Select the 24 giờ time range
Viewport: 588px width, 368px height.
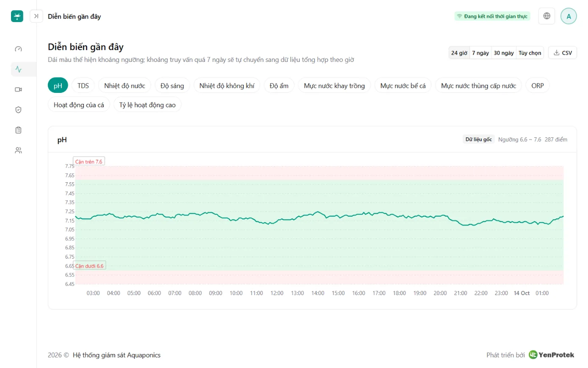pyautogui.click(x=459, y=53)
